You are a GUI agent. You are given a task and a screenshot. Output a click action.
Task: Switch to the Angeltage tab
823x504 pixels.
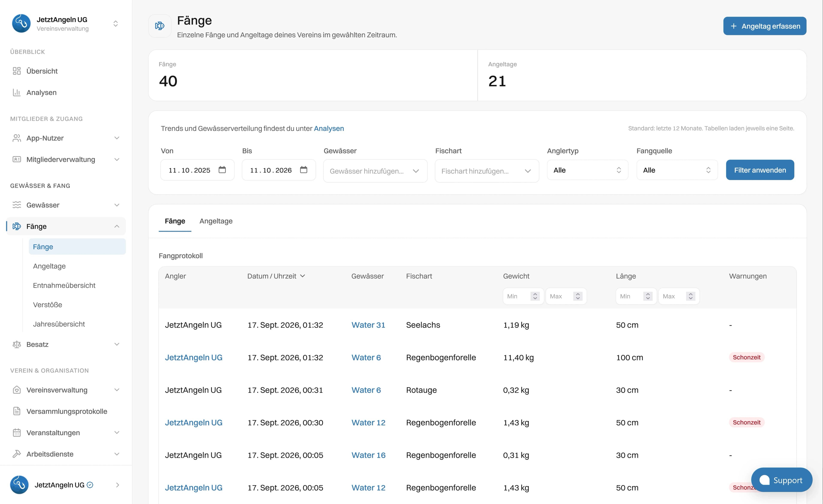pyautogui.click(x=216, y=221)
